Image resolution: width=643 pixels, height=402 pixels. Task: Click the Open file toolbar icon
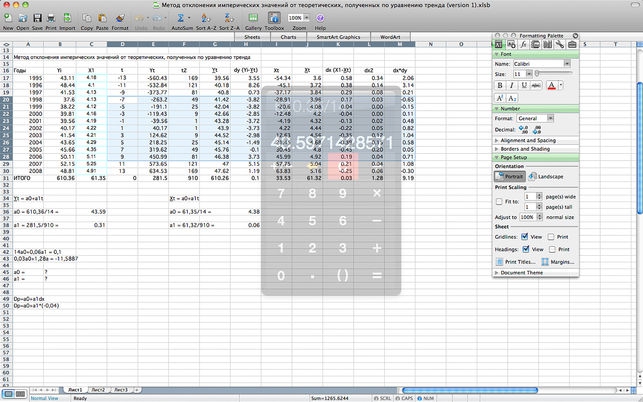pyautogui.click(x=23, y=18)
